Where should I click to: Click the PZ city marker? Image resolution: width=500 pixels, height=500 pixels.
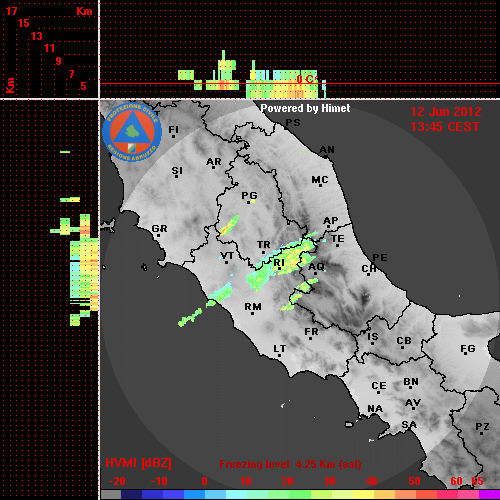tap(482, 433)
